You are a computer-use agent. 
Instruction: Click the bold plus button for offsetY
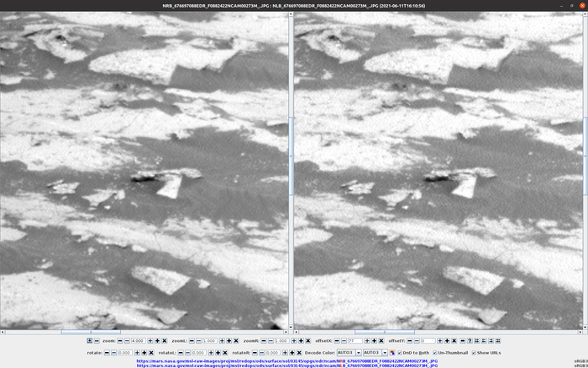pos(447,341)
